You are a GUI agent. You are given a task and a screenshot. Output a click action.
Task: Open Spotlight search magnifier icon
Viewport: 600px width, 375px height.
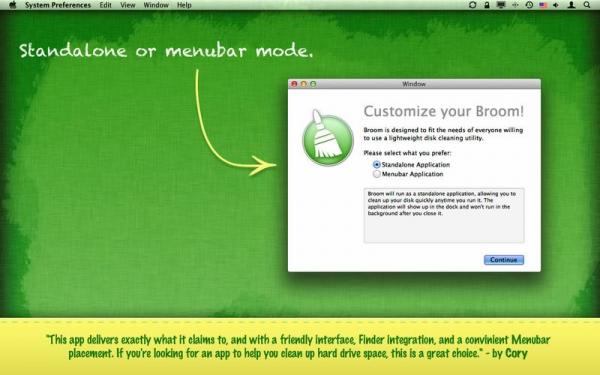pyautogui.click(x=587, y=5)
